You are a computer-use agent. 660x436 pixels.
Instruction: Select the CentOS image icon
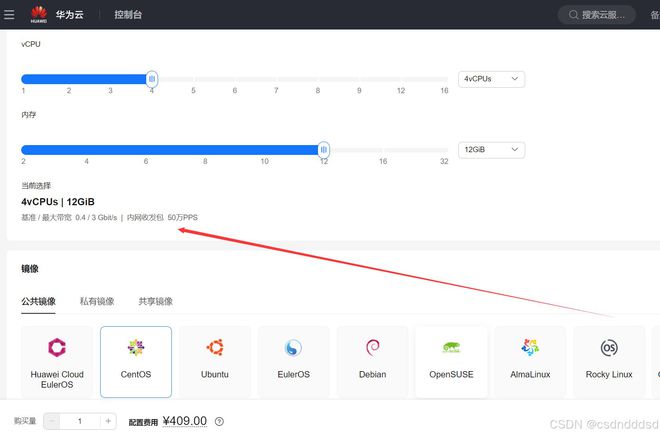coord(136,348)
